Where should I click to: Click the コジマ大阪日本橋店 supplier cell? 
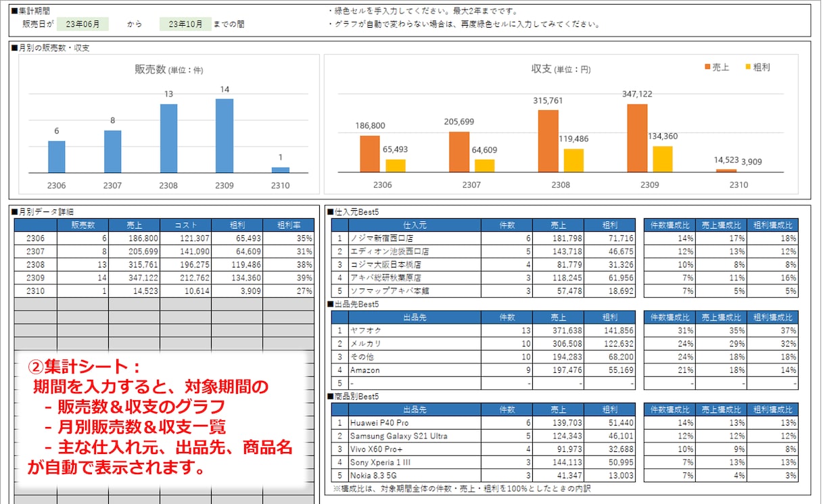415,264
